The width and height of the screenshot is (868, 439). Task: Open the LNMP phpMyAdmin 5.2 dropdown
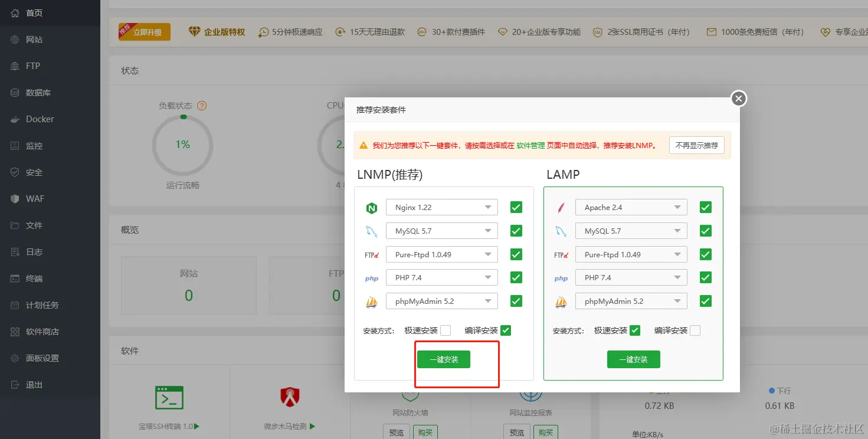[x=442, y=301]
